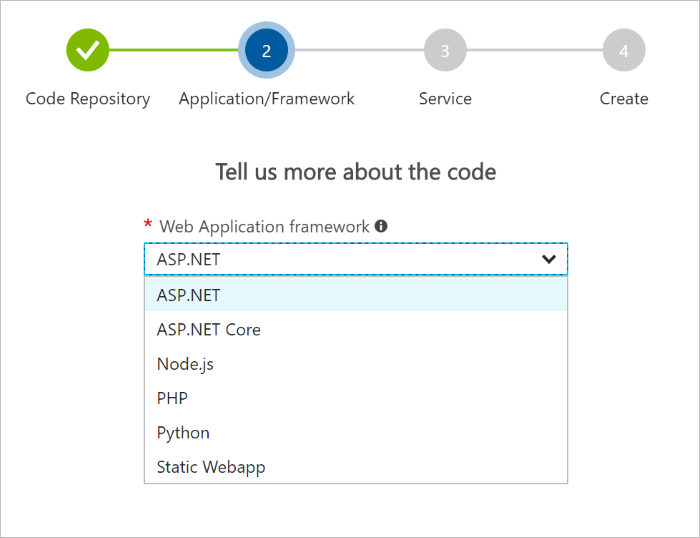The width and height of the screenshot is (700, 538).
Task: Go to step 3 Service circle
Action: pyautogui.click(x=445, y=50)
